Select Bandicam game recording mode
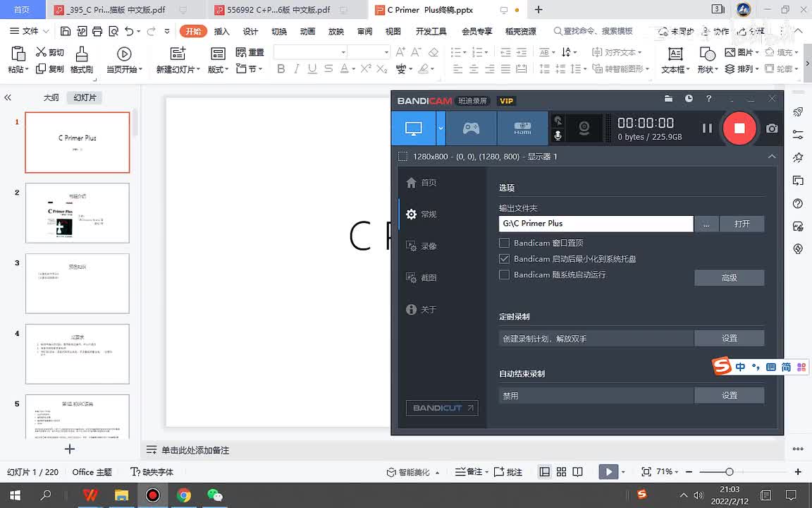This screenshot has width=812, height=508. (x=471, y=128)
